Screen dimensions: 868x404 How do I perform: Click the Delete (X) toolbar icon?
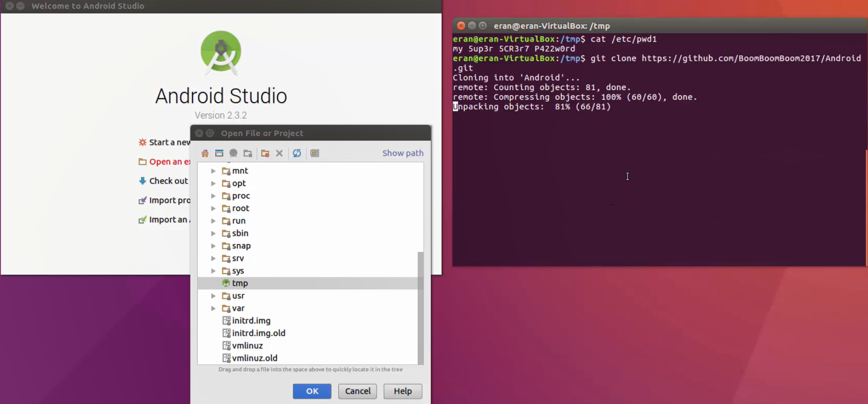279,153
